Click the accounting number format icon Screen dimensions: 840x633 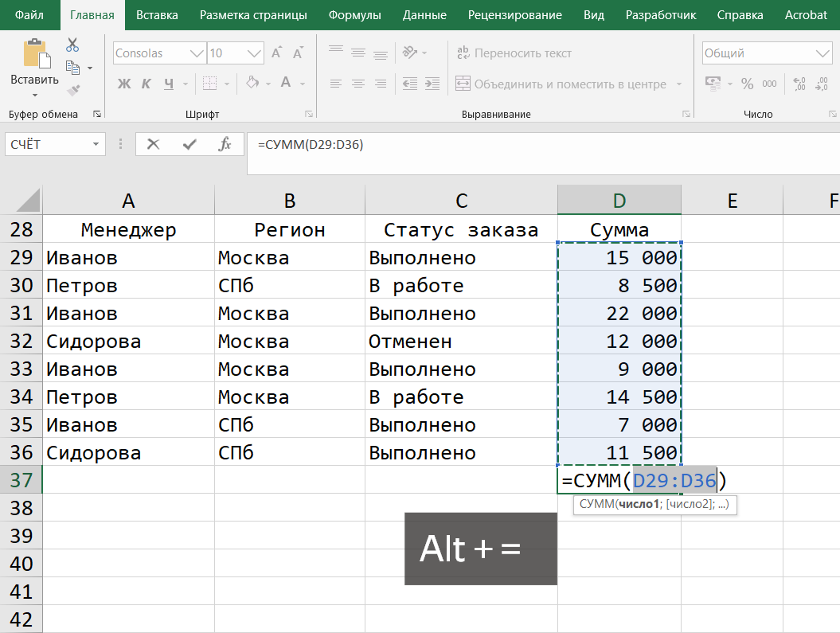713,84
